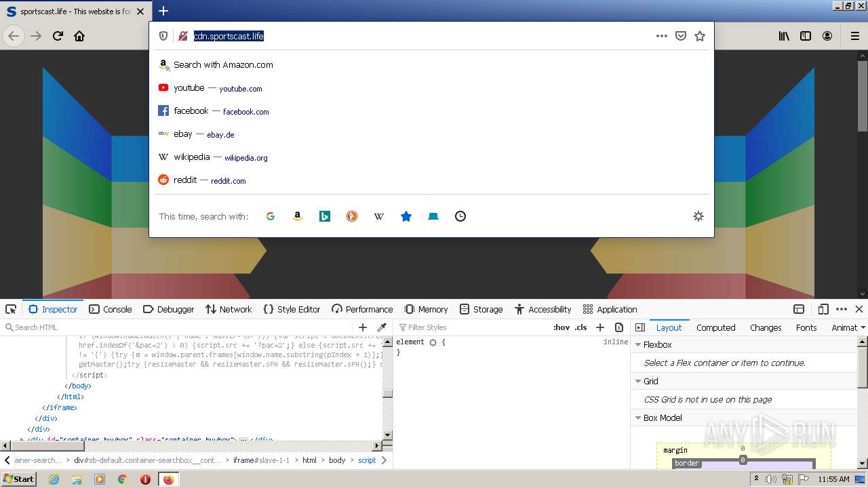Click the Forward navigation arrow

click(36, 36)
